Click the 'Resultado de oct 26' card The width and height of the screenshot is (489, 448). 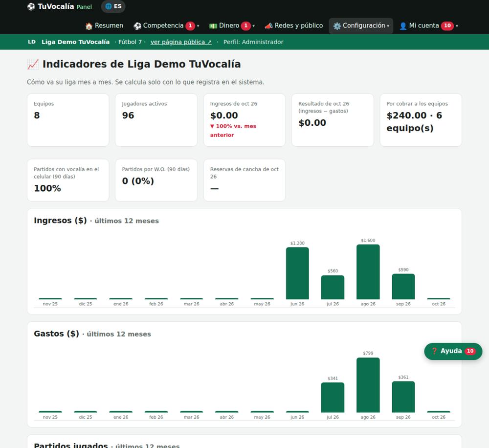coord(333,120)
